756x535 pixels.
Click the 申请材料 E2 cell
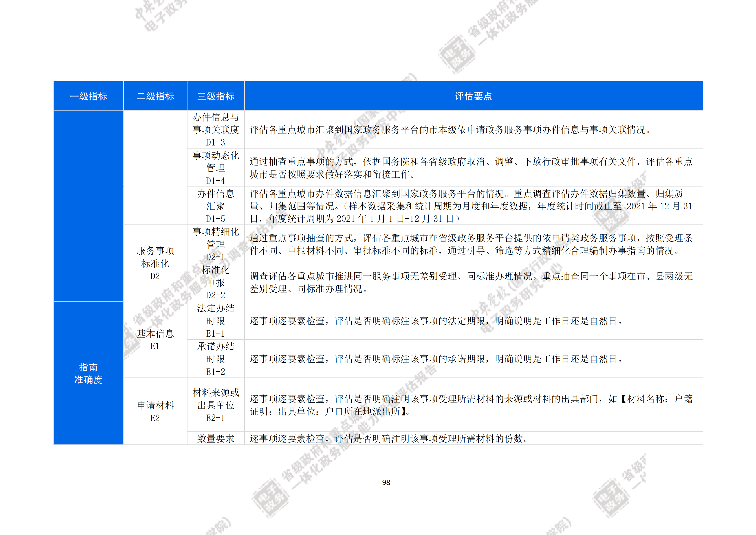pos(155,411)
